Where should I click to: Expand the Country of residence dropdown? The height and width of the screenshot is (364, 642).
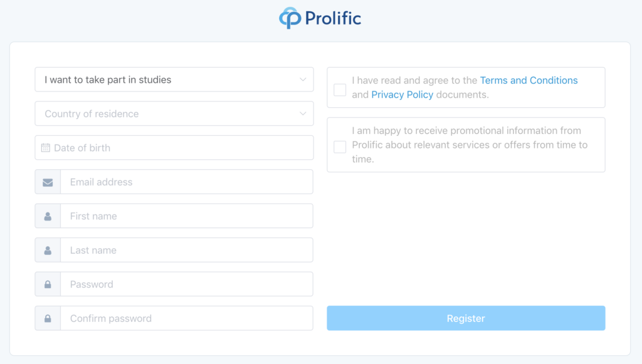tap(174, 113)
